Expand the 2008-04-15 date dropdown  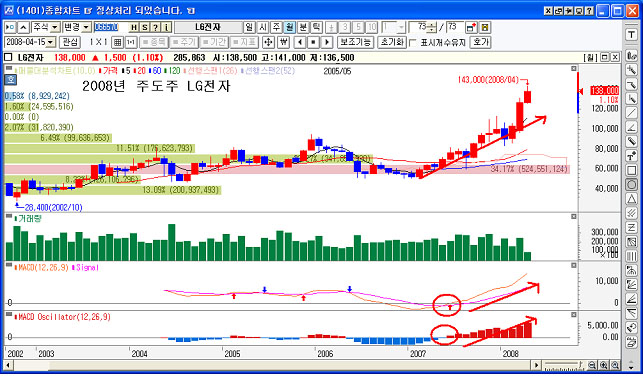point(51,42)
